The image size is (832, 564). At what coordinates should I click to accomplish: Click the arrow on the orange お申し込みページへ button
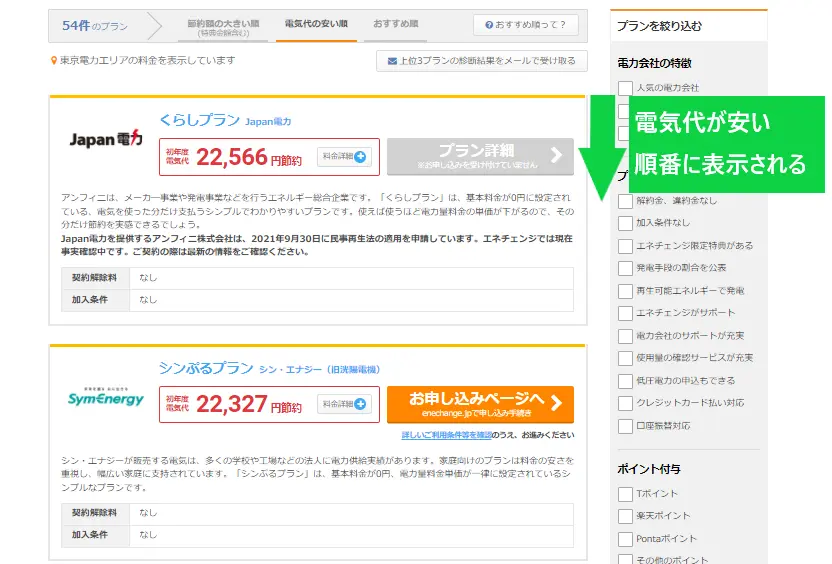point(556,404)
